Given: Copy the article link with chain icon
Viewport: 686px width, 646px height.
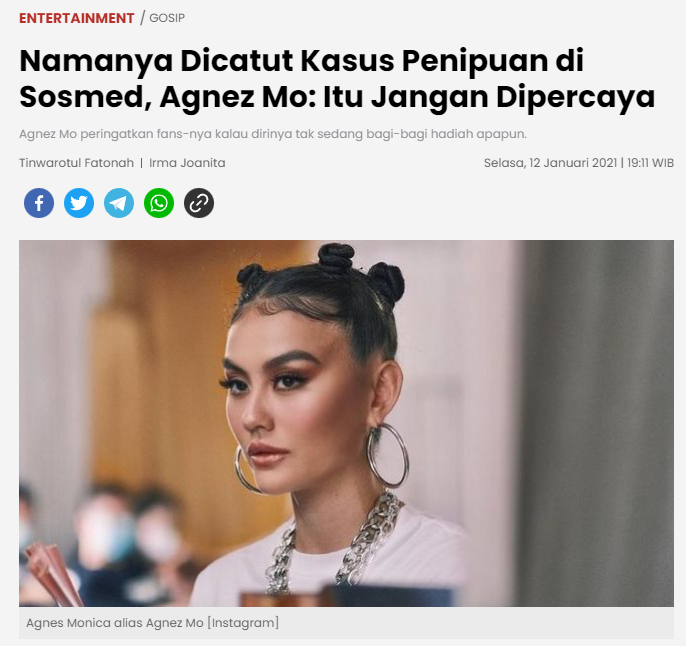Looking at the screenshot, I should tap(199, 203).
